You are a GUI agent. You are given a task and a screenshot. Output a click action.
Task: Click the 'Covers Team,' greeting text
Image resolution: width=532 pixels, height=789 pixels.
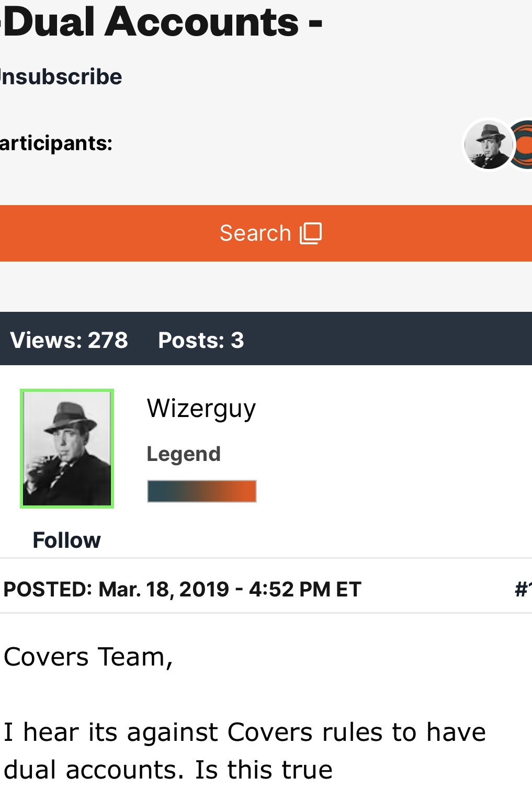coord(88,657)
